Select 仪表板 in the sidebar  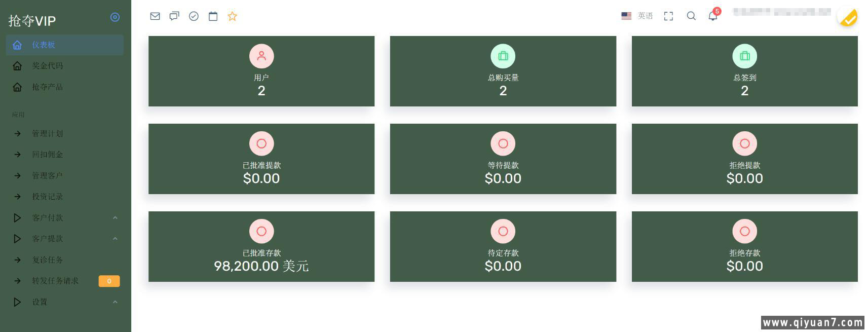(x=44, y=45)
